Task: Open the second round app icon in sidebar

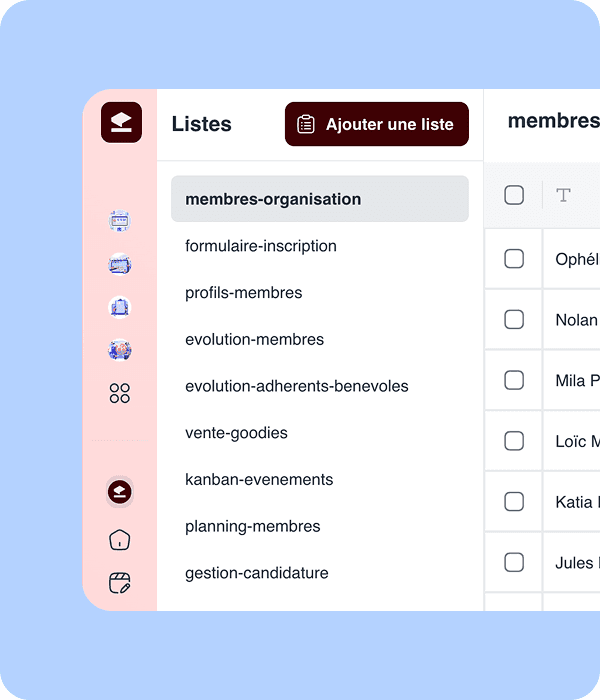Action: 120,265
